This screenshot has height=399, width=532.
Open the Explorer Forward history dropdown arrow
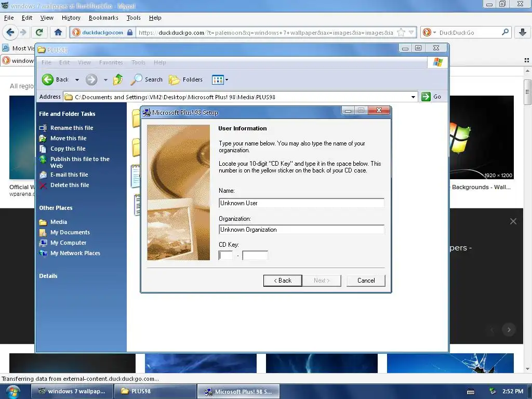tap(105, 80)
